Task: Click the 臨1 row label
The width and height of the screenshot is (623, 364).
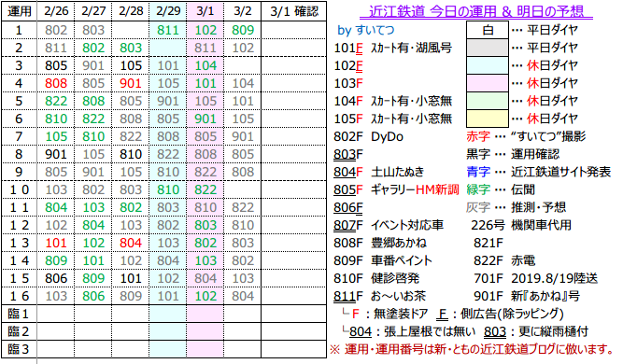Action: [x=19, y=314]
